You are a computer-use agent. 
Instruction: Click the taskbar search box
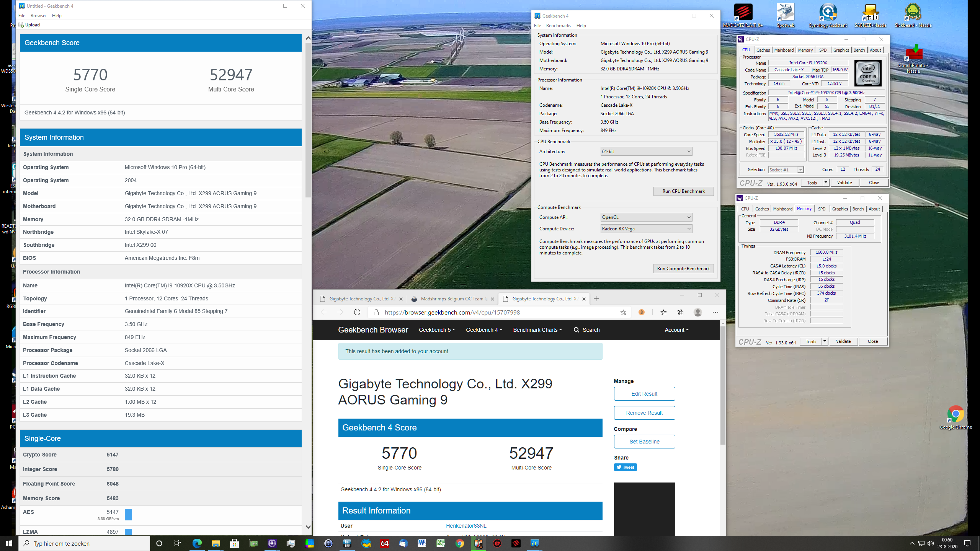(x=84, y=543)
